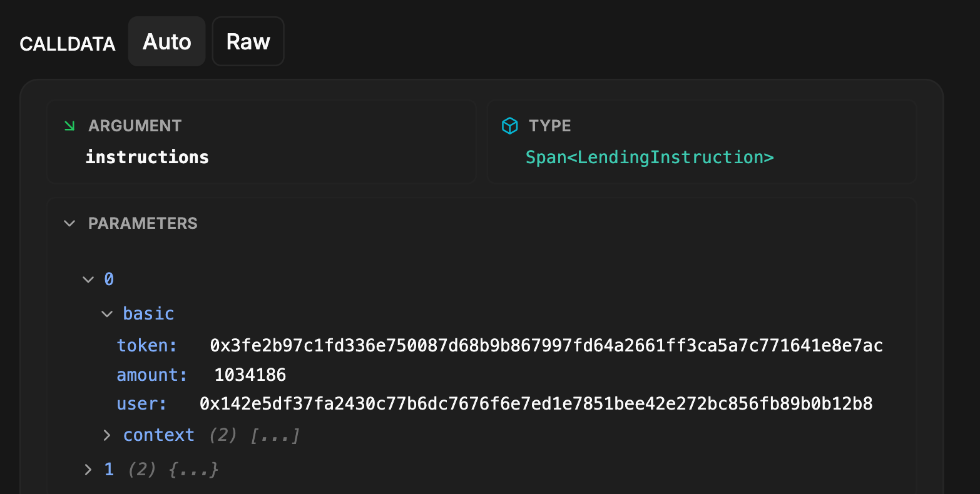Expand the item 1 tree node

point(88,469)
